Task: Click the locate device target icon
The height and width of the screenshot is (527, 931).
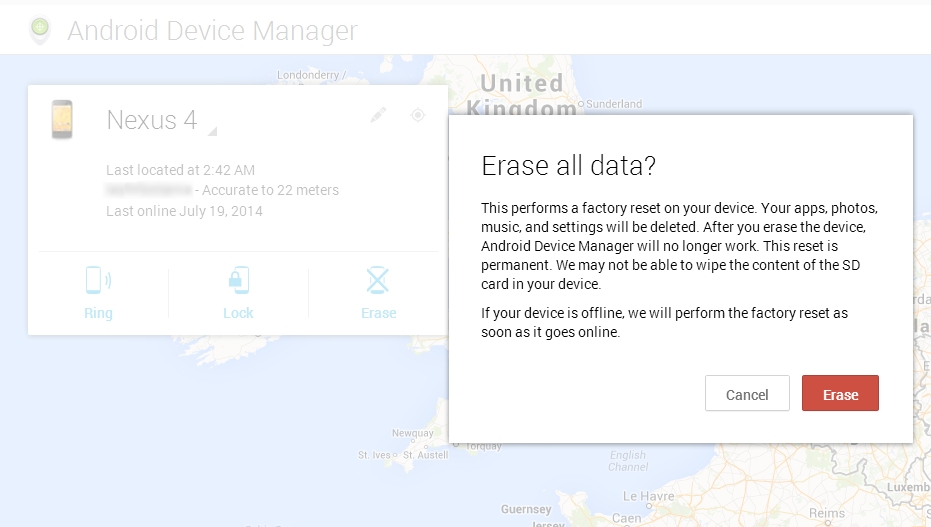Action: [418, 115]
